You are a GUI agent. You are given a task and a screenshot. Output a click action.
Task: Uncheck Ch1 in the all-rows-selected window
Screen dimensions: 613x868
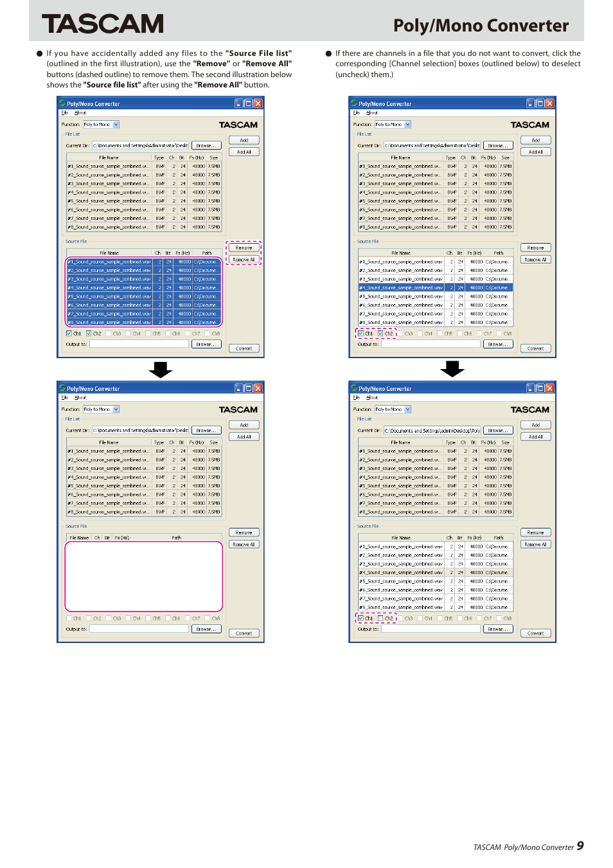(x=69, y=334)
